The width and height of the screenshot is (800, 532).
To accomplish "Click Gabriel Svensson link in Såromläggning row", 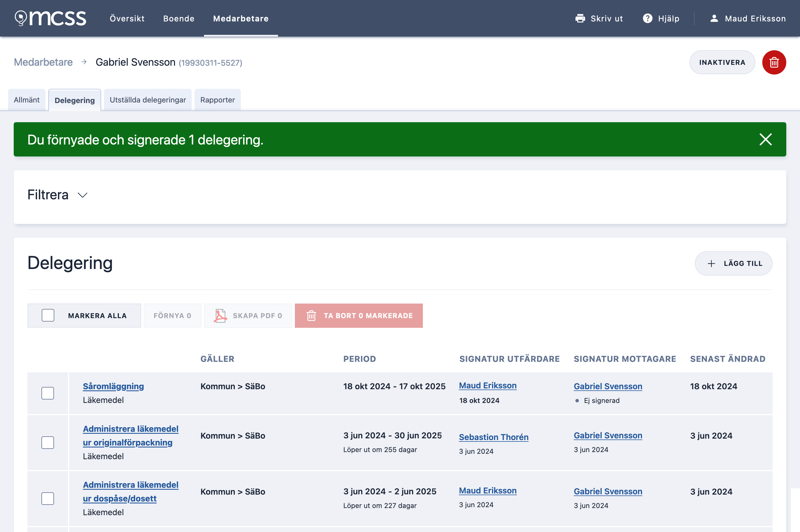I will tap(608, 386).
